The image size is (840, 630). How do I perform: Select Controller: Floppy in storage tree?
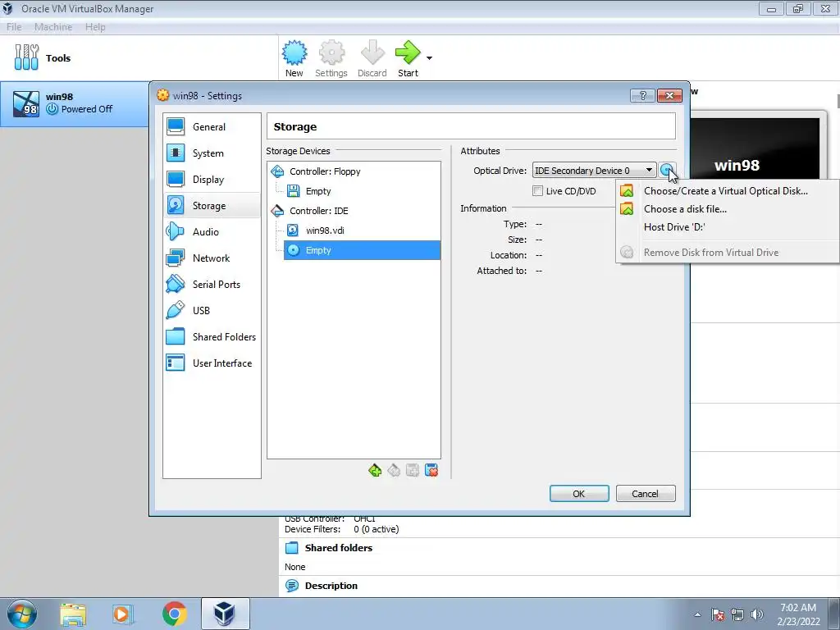coord(325,171)
